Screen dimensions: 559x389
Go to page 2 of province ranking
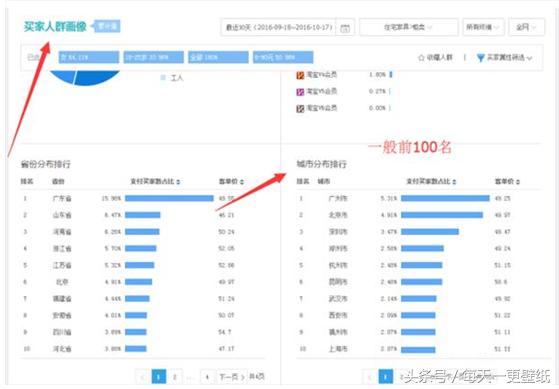pos(175,377)
